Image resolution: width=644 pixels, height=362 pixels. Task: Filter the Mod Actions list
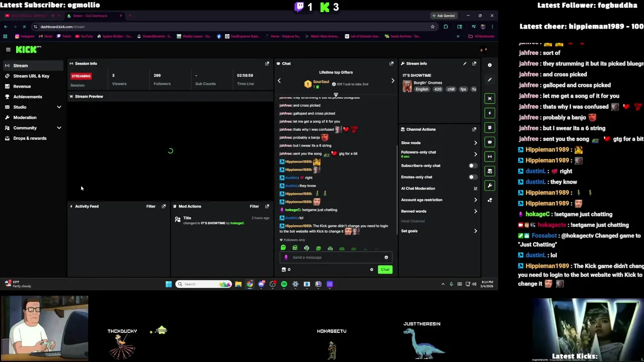255,206
